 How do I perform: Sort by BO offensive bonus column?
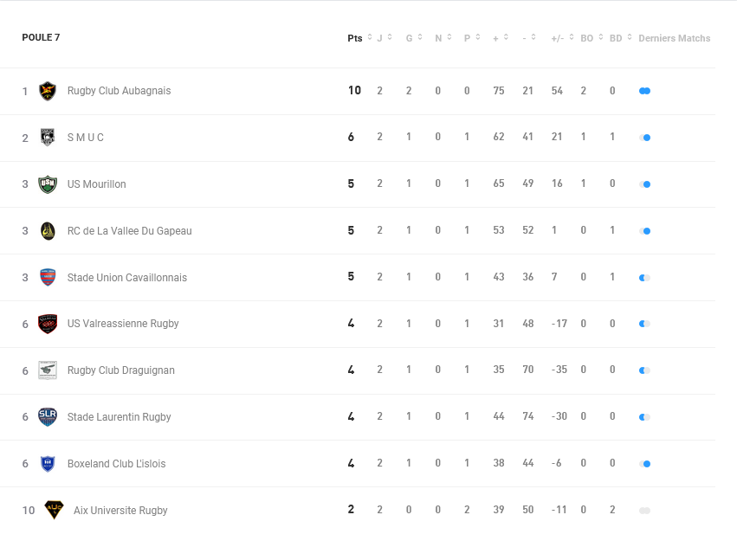click(587, 38)
